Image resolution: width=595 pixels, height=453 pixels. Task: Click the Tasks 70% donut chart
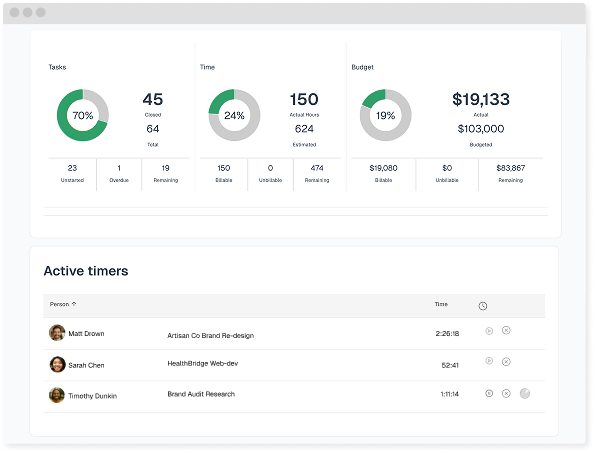coord(83,115)
